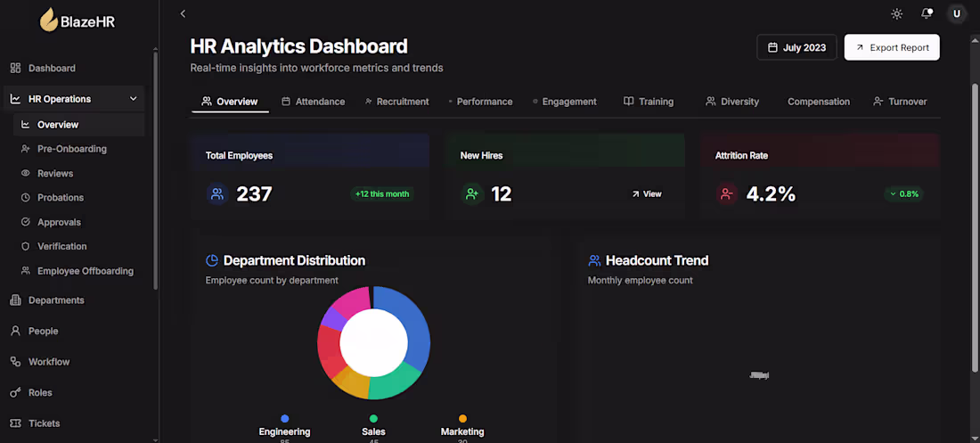Toggle the light/dark theme sun icon

coord(897,13)
